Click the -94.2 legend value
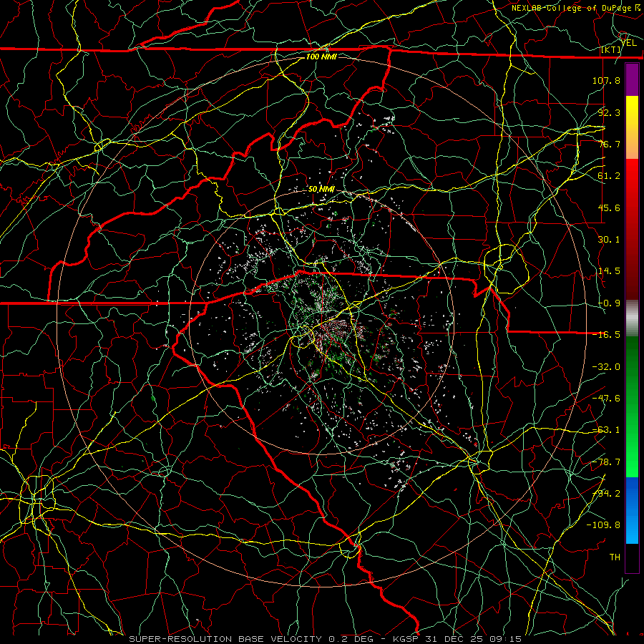This screenshot has width=644, height=644. coord(606,494)
